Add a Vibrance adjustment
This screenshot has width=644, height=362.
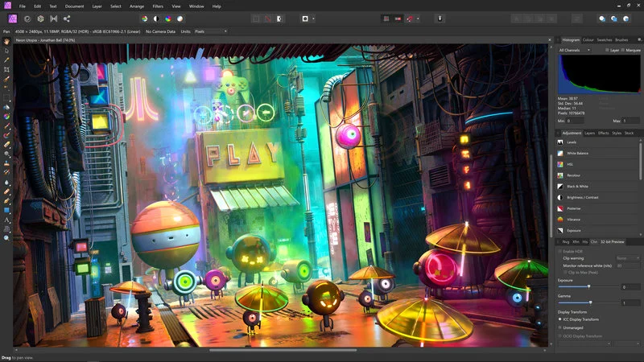pyautogui.click(x=573, y=219)
